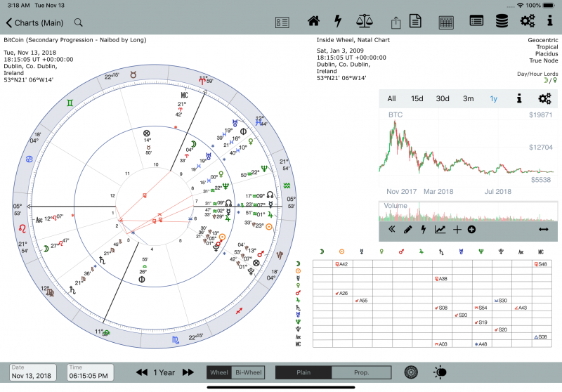This screenshot has width=562, height=392.
Task: Switch to Wheel view
Action: (219, 372)
